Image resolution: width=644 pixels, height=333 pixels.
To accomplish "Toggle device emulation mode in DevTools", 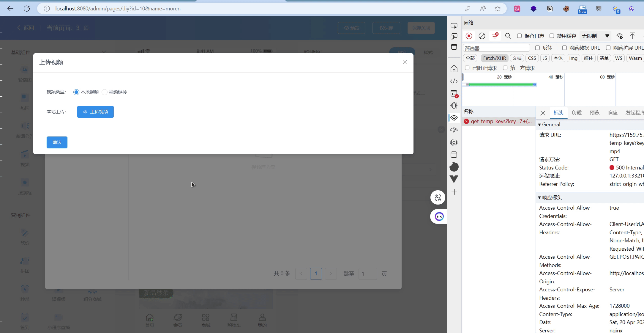I will (454, 36).
